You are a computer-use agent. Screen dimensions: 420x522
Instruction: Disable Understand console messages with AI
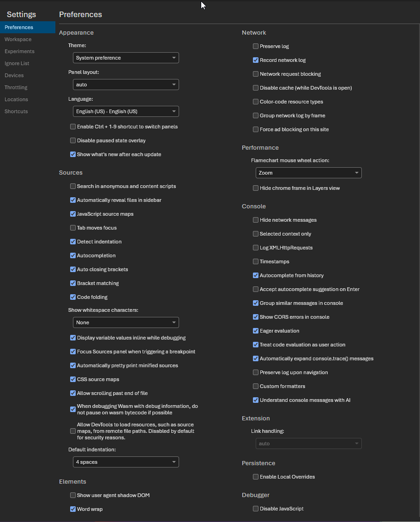[x=256, y=400]
